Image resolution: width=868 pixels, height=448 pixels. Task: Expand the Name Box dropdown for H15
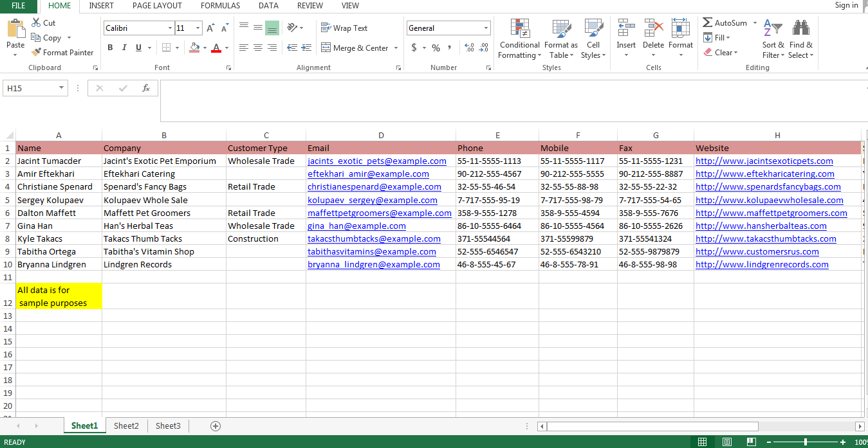[x=62, y=88]
